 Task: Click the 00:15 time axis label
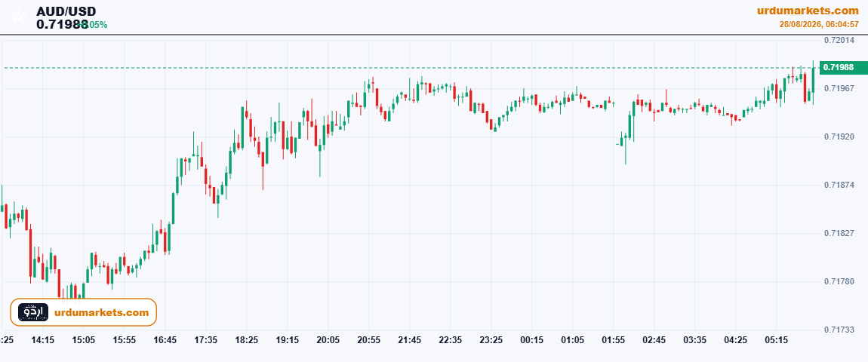(531, 340)
